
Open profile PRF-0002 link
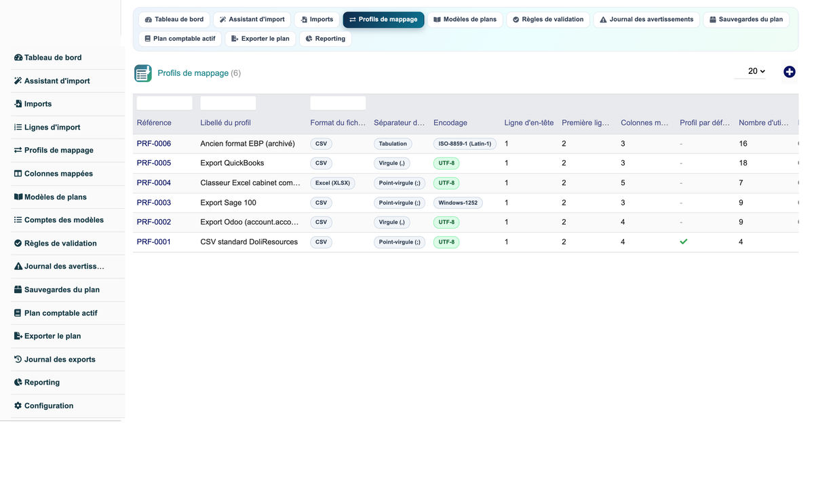point(154,222)
